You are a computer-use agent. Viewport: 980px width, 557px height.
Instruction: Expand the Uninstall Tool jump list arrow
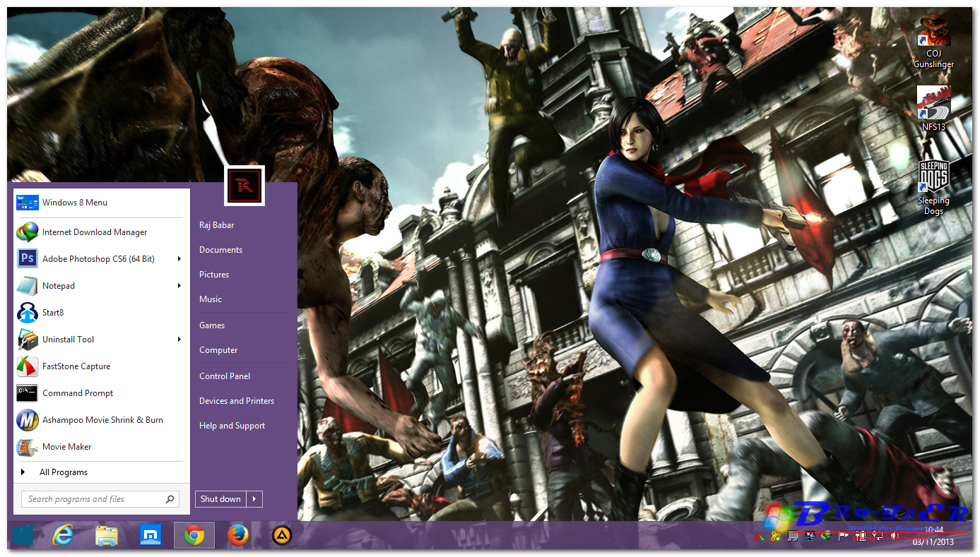179,340
